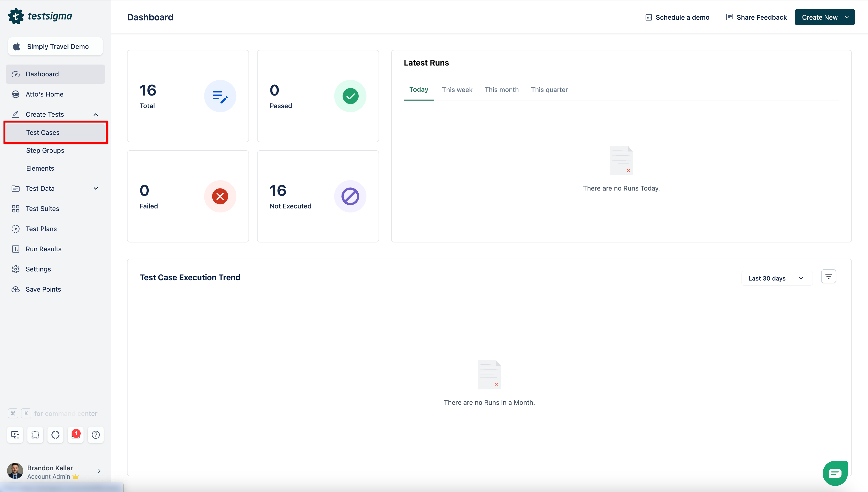
Task: Select the This quarter tab
Action: (549, 89)
